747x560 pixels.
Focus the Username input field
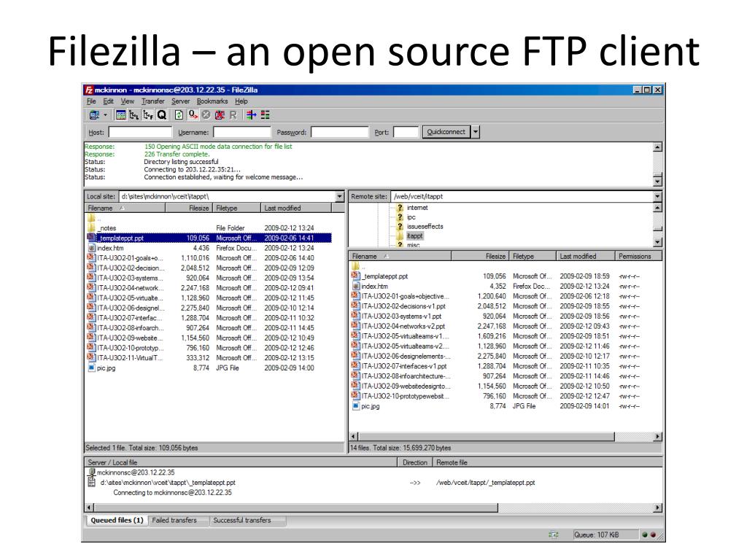[x=242, y=132]
